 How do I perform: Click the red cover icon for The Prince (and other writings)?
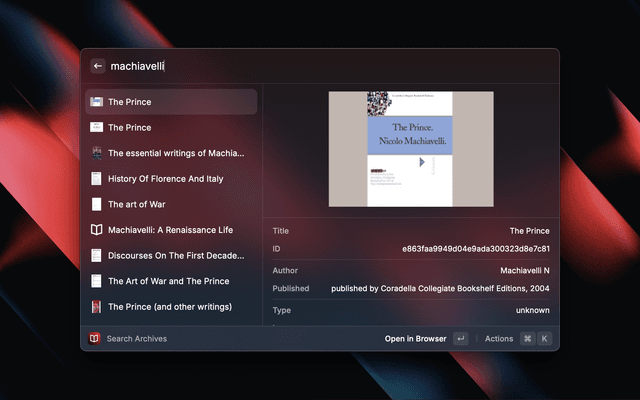pyautogui.click(x=96, y=307)
